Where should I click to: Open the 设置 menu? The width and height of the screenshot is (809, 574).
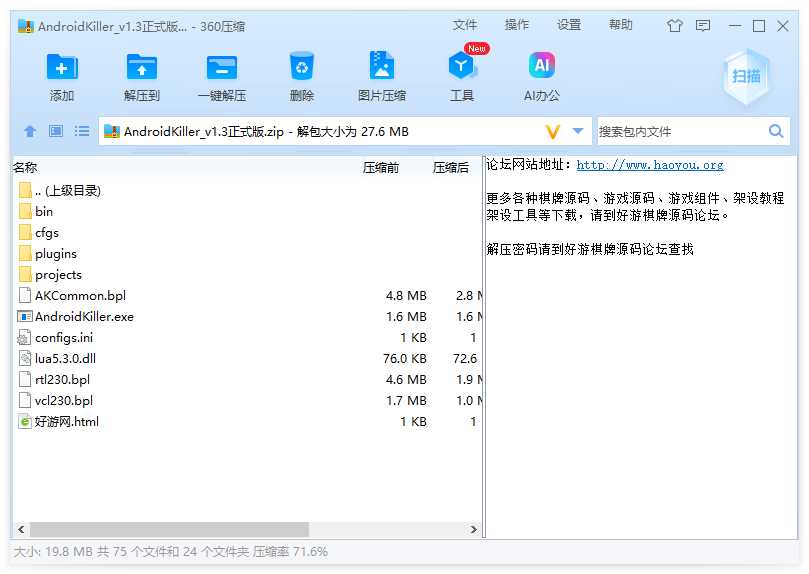point(569,25)
